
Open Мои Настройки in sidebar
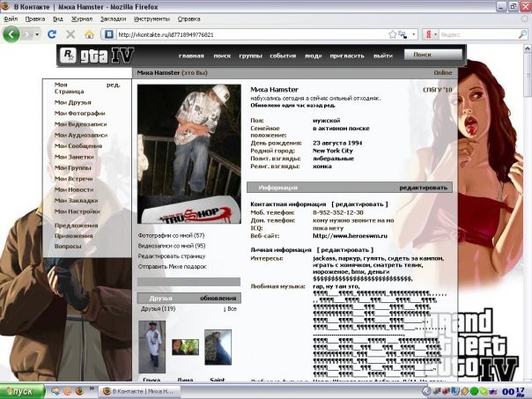78,211
